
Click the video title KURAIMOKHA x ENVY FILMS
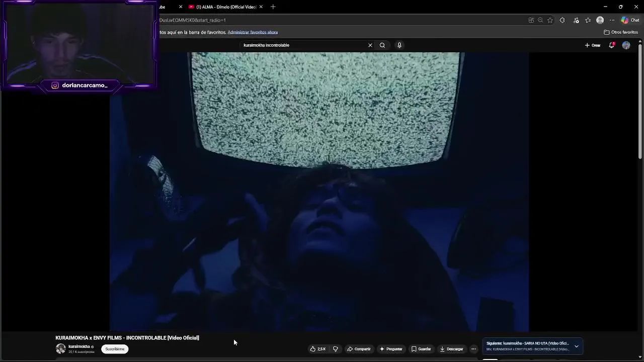[x=127, y=338]
